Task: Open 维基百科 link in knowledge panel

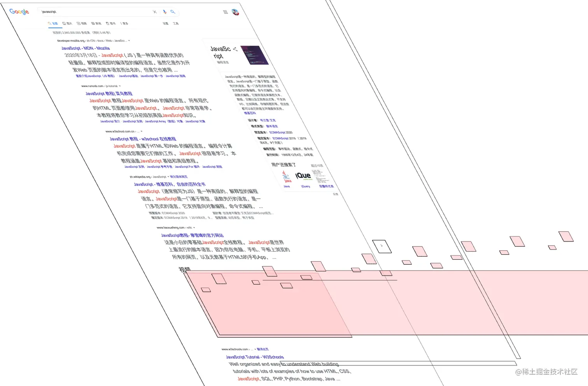Action: [x=250, y=113]
